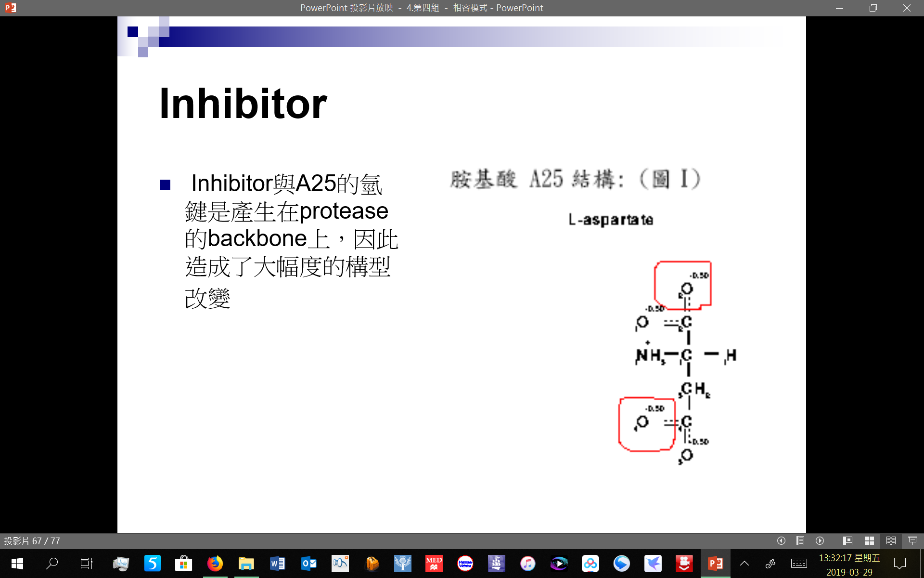Image resolution: width=924 pixels, height=578 pixels.
Task: Start Slide Show view icon
Action: click(912, 541)
